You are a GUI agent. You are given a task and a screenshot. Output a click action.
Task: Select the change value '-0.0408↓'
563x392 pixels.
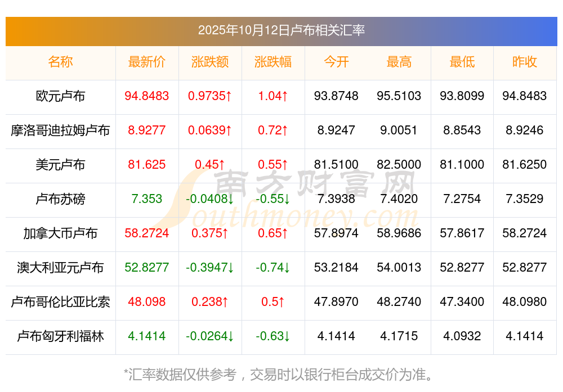209,199
